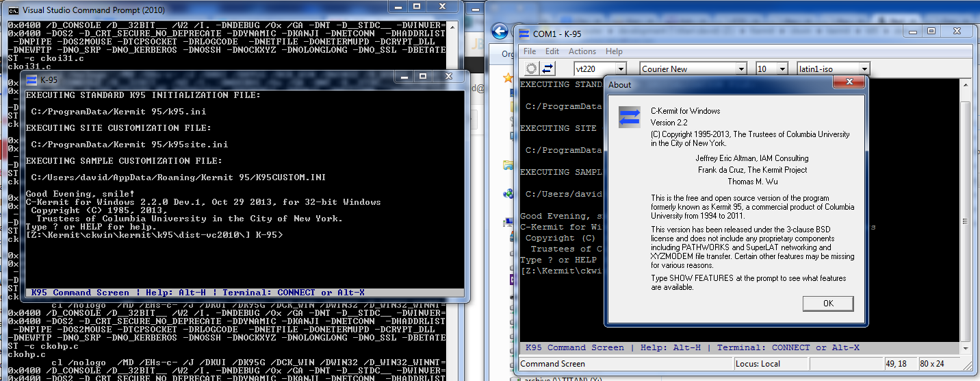Click the gear settings icon in K-95 toolbar
980x381 pixels.
532,69
